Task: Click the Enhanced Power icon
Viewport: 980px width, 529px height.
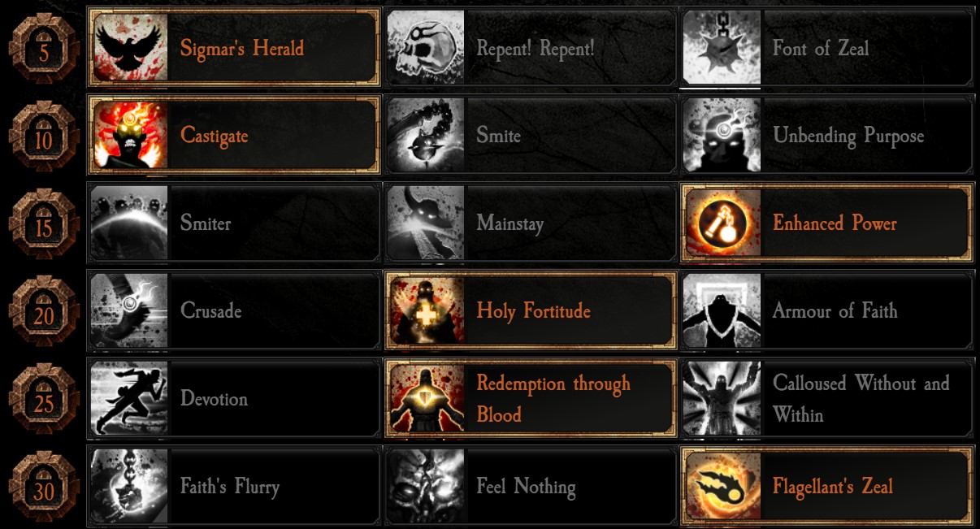Action: pos(722,223)
